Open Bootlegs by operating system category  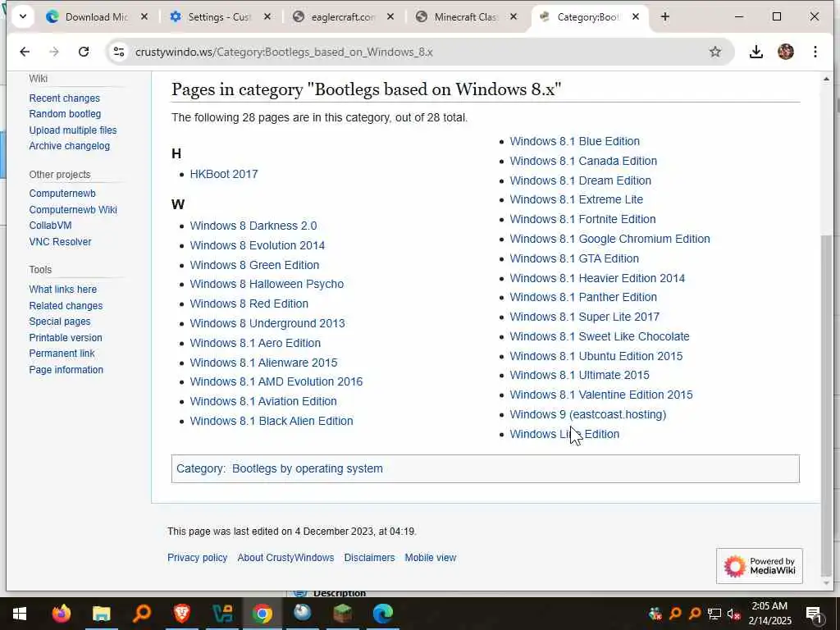[x=308, y=468]
